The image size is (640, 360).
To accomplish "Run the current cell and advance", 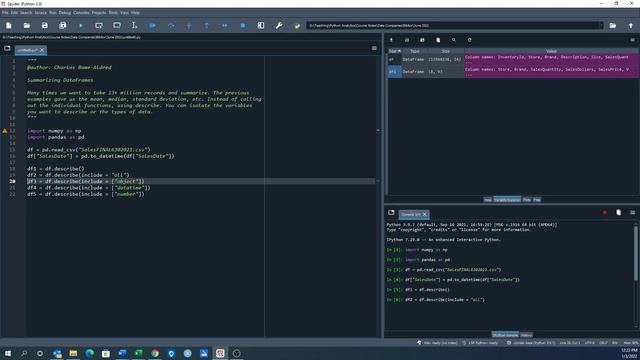I will 117,25.
